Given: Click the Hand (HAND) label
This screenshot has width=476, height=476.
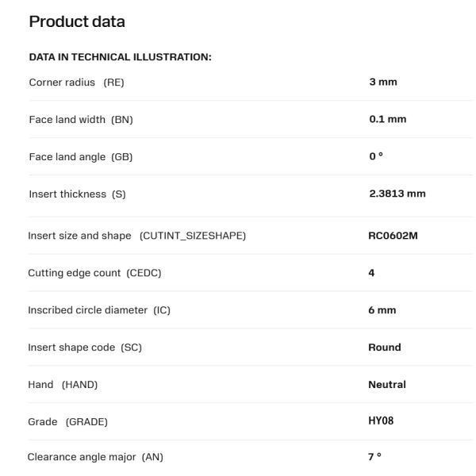Looking at the screenshot, I should click(x=63, y=385).
